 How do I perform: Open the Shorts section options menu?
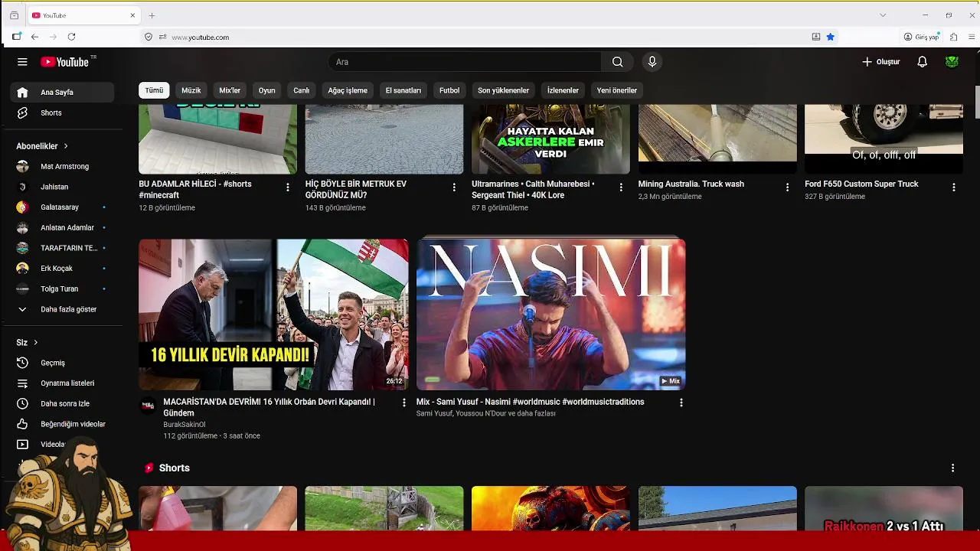[952, 468]
